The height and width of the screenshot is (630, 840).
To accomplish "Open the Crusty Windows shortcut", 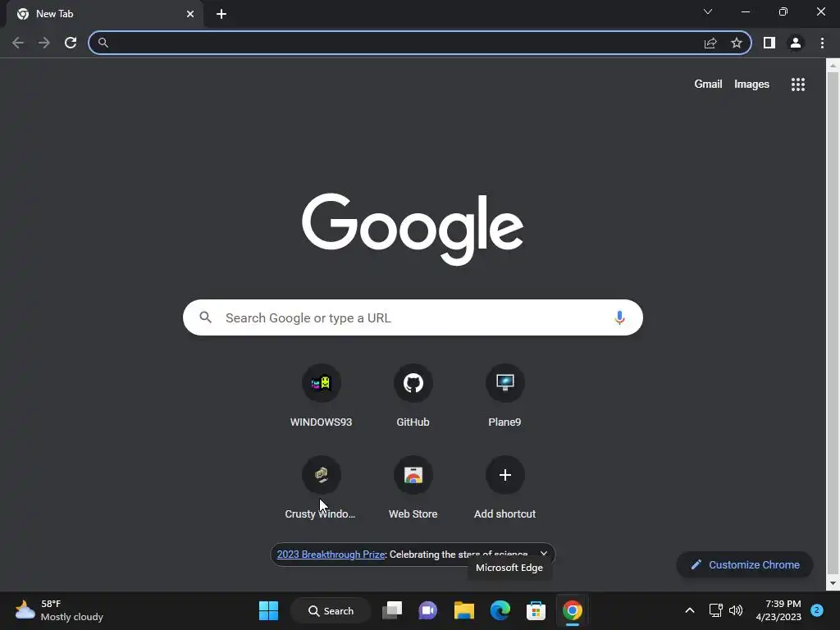I will point(321,487).
